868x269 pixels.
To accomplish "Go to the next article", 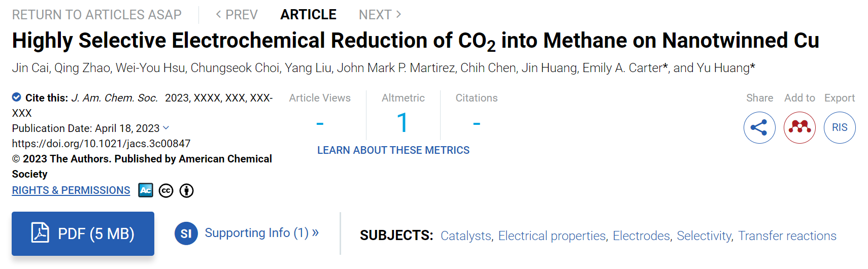I will (380, 15).
